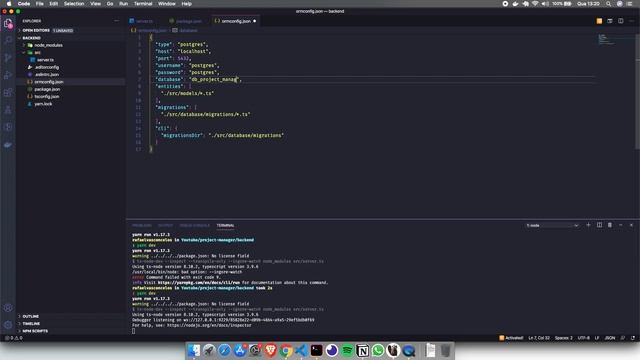The width and height of the screenshot is (640, 360).
Task: Open Visual Studio Code from the Dock
Action: pos(301,350)
